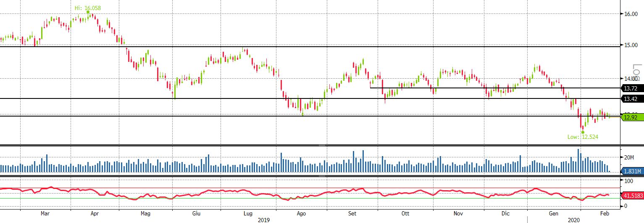644x223 pixels.
Task: Select the green RSI oversold threshold line
Action: coord(310,198)
